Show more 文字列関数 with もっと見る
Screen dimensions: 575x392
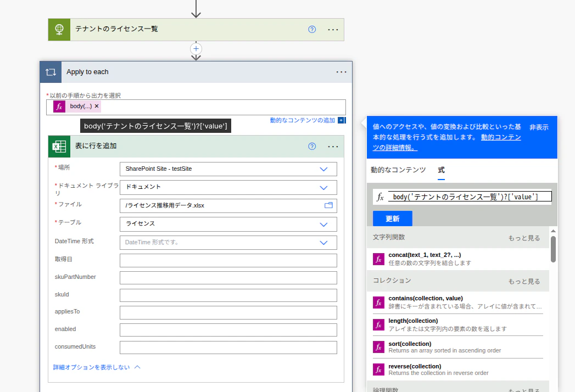click(524, 238)
